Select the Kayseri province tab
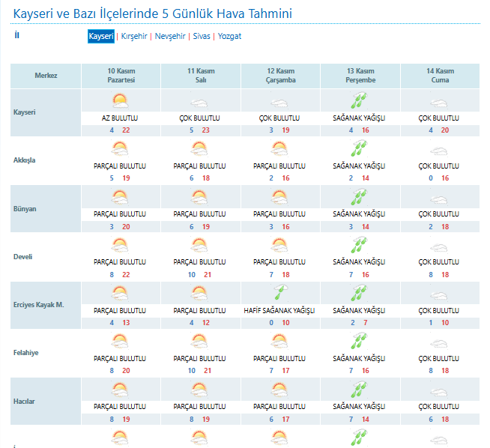The image size is (490, 448). (x=101, y=36)
